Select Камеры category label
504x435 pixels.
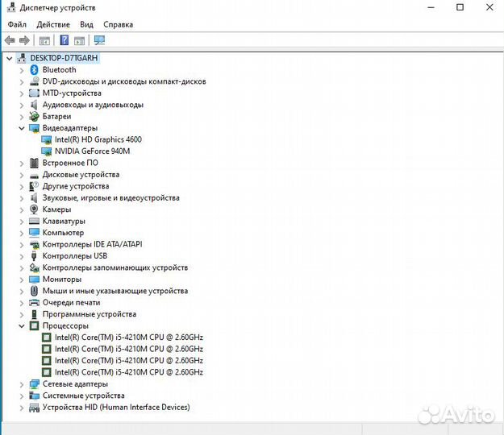(x=57, y=209)
